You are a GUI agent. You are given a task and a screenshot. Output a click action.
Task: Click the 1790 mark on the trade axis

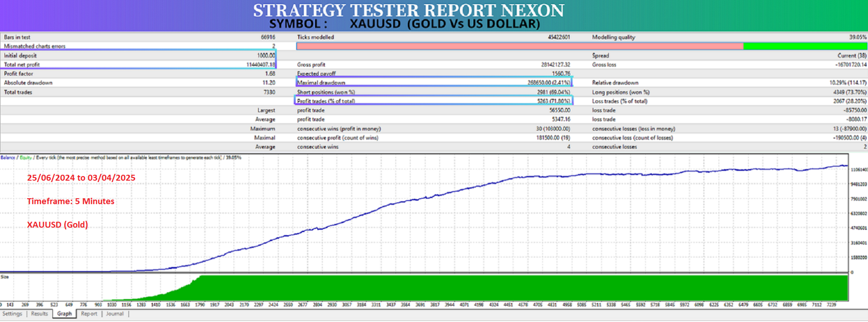(x=200, y=305)
